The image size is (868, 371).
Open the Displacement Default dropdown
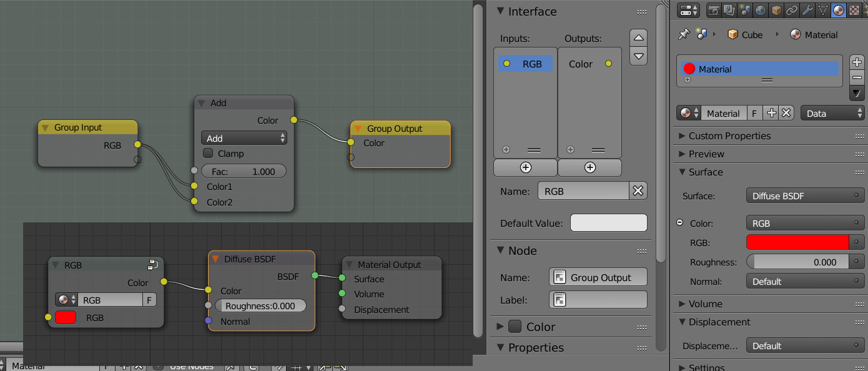tap(805, 346)
